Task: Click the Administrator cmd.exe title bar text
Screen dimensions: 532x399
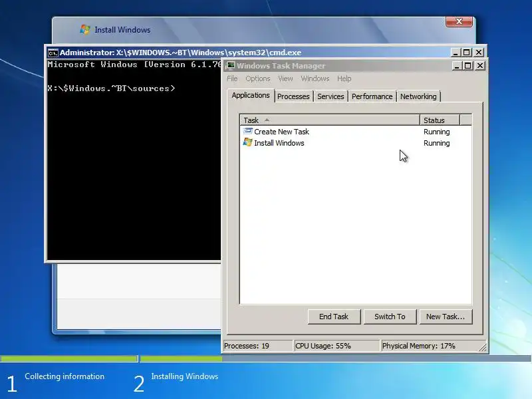Action: 180,53
